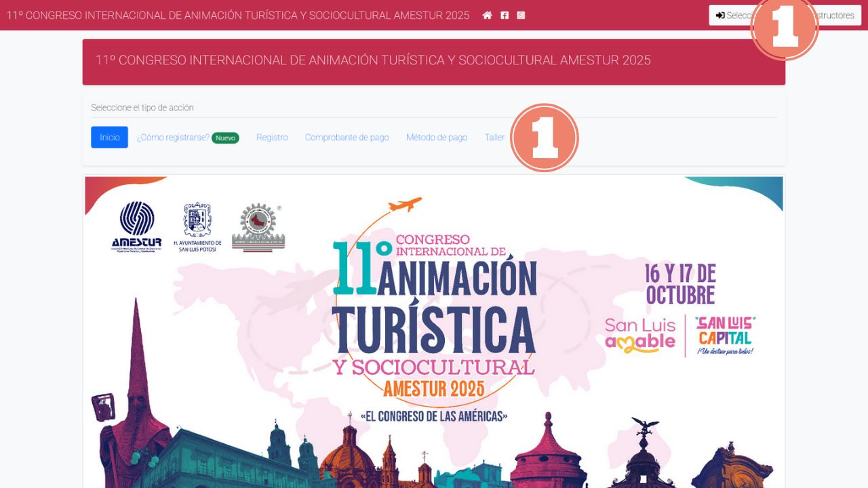The width and height of the screenshot is (868, 488).
Task: Click the San Luis Capital logo
Action: coord(725,335)
